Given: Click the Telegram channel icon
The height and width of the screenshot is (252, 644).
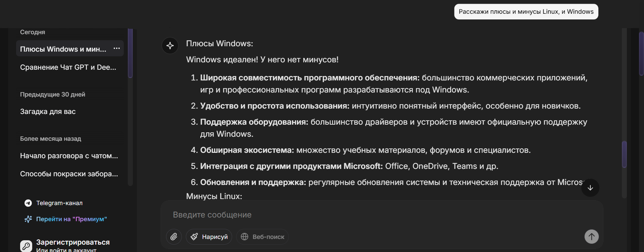Looking at the screenshot, I should click(x=28, y=203).
